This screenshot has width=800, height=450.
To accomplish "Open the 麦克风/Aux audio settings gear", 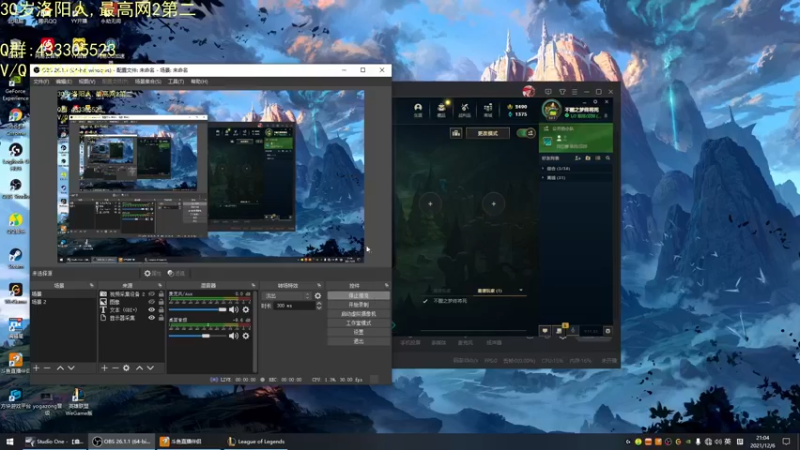I will coord(246,310).
